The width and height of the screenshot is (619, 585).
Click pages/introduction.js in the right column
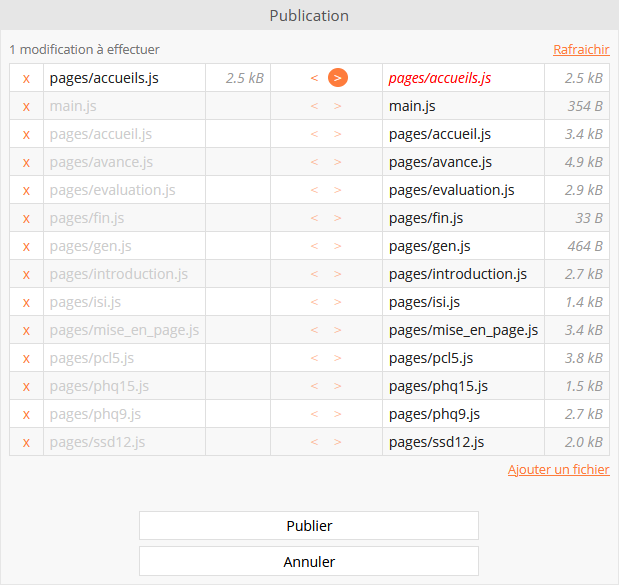[458, 274]
